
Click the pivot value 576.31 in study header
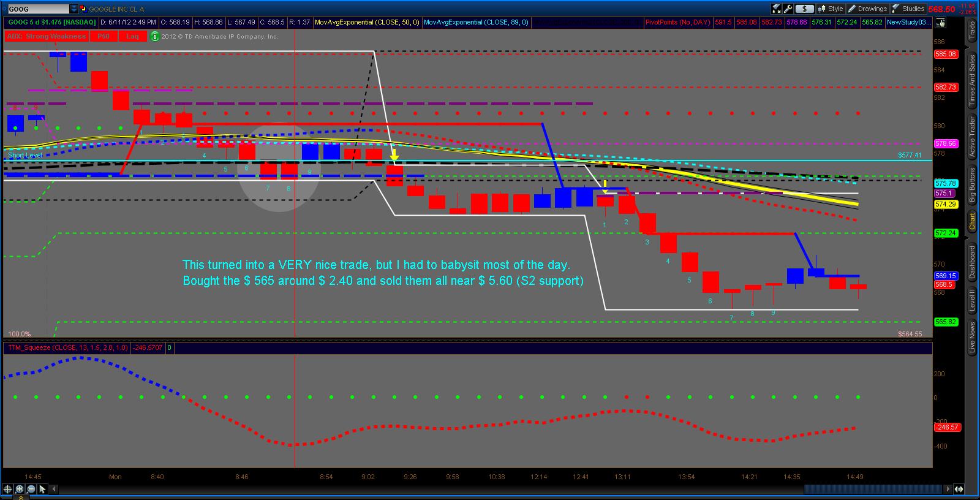822,23
